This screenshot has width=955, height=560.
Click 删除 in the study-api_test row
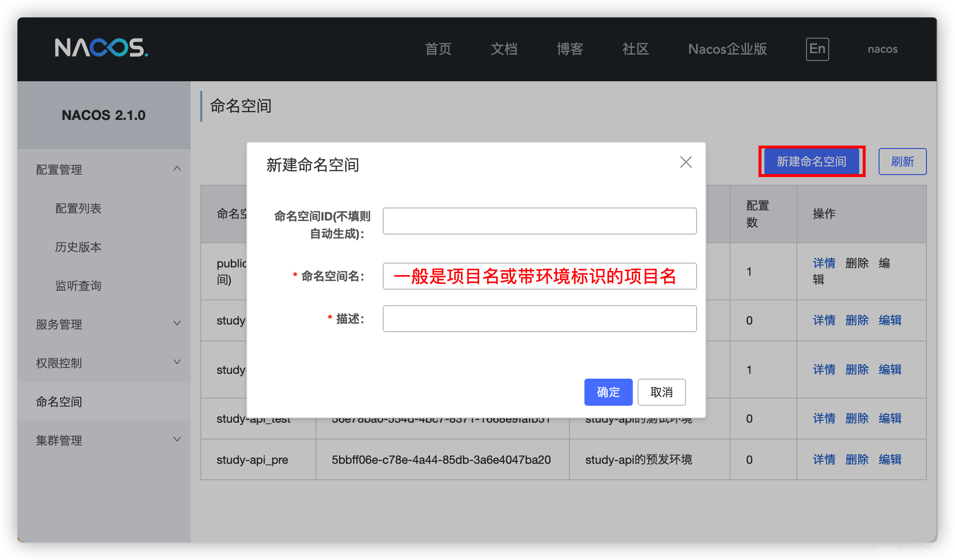pyautogui.click(x=857, y=418)
